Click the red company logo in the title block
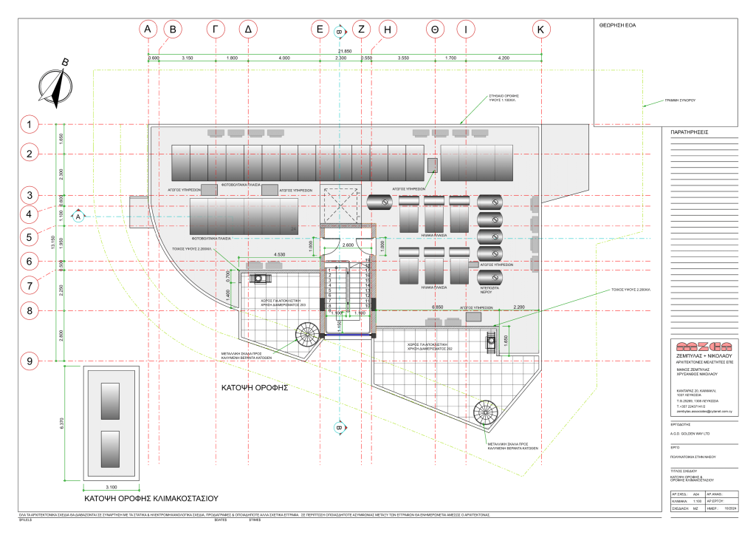Image resolution: width=756 pixels, height=535 pixels. click(x=701, y=346)
